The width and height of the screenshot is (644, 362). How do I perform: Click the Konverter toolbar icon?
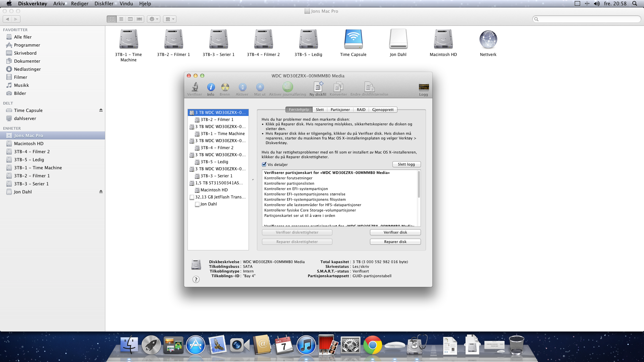tap(338, 89)
